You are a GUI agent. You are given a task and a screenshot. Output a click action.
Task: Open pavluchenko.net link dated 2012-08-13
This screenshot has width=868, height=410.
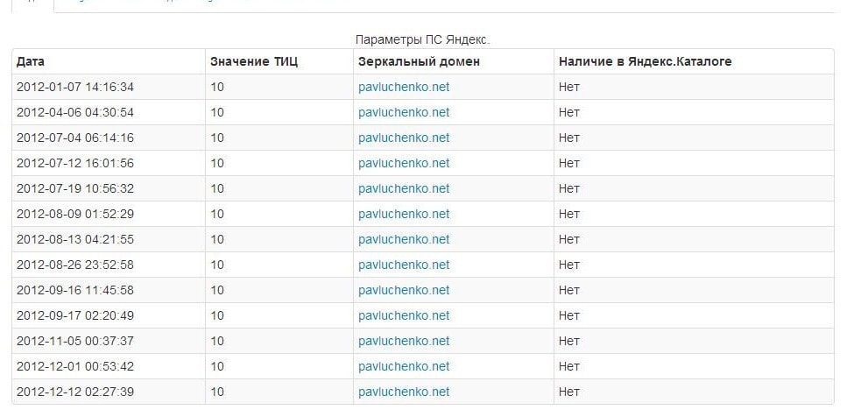click(x=404, y=239)
